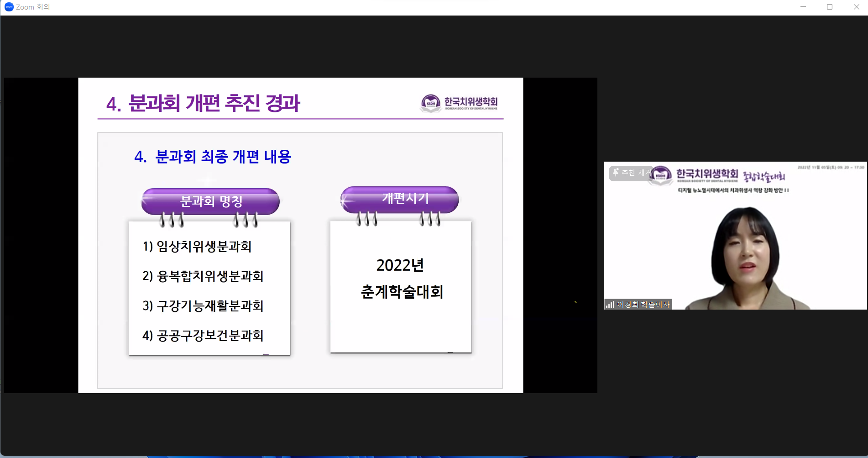Close the Zoom meeting window
This screenshot has height=458, width=868.
pyautogui.click(x=856, y=7)
